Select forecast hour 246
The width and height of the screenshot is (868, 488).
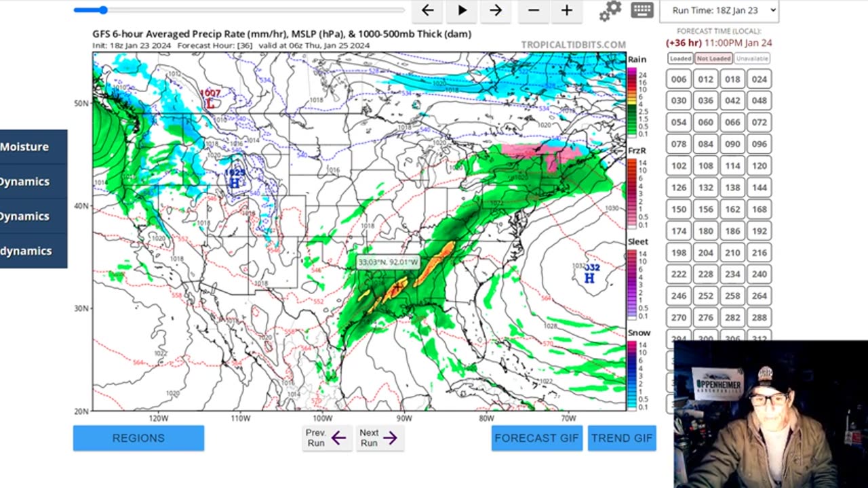[x=679, y=296]
